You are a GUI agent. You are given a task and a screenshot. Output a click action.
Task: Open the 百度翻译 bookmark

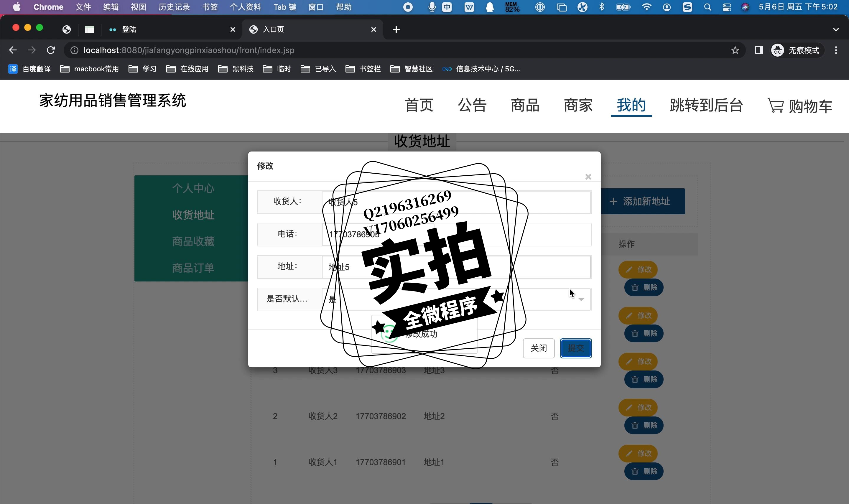point(29,69)
